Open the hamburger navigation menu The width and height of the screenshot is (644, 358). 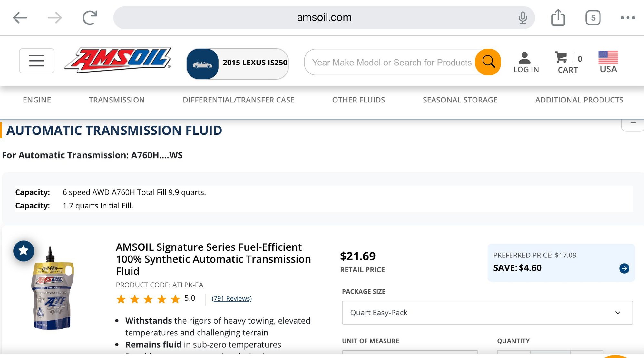pos(37,61)
